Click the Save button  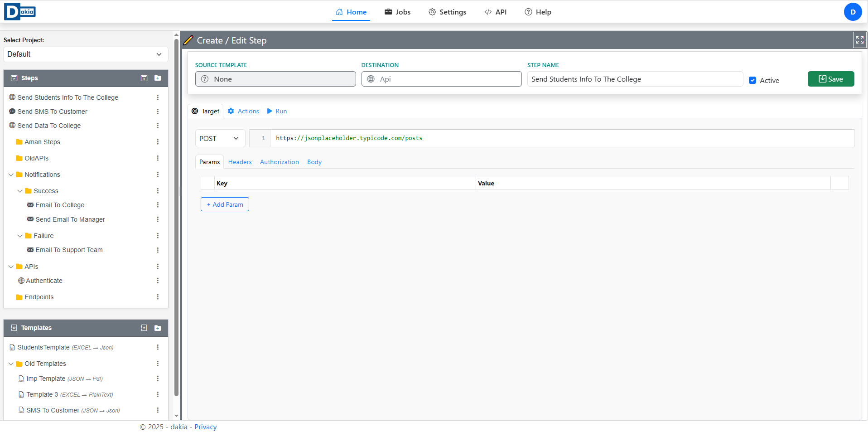(x=830, y=79)
